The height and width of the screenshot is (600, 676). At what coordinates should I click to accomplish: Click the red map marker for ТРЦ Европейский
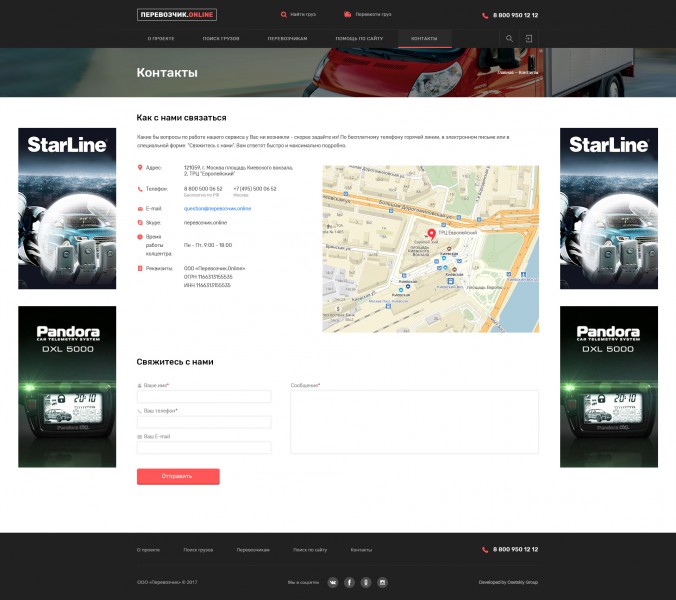point(431,234)
